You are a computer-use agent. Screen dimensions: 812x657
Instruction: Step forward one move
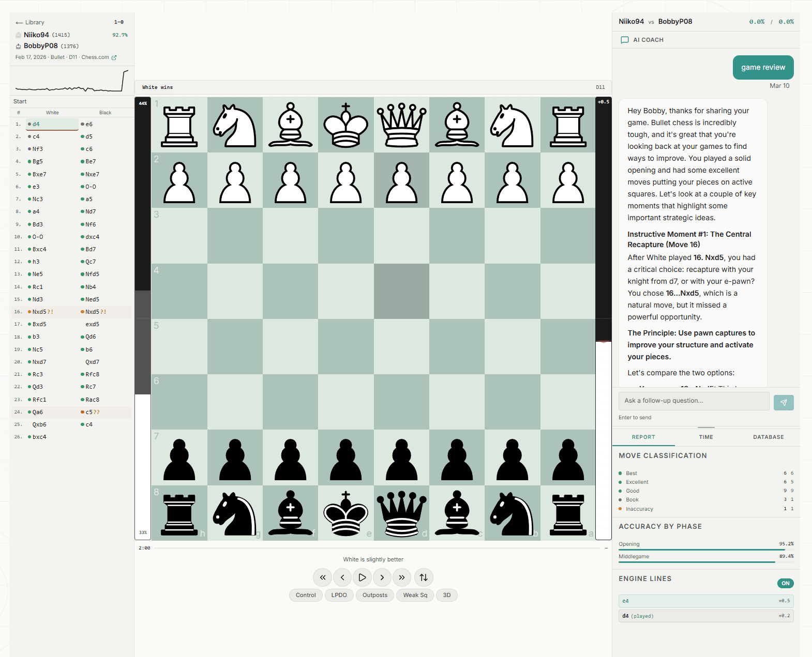tap(382, 577)
